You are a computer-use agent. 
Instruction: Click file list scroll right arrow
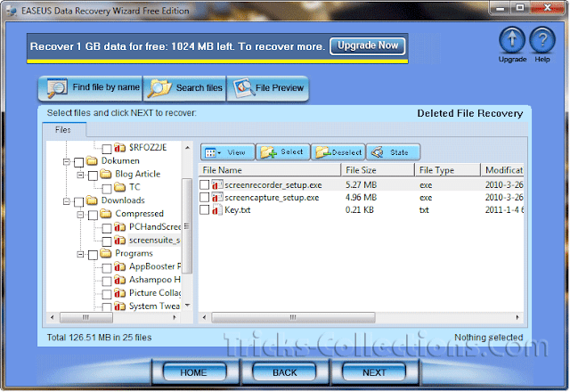[x=517, y=317]
